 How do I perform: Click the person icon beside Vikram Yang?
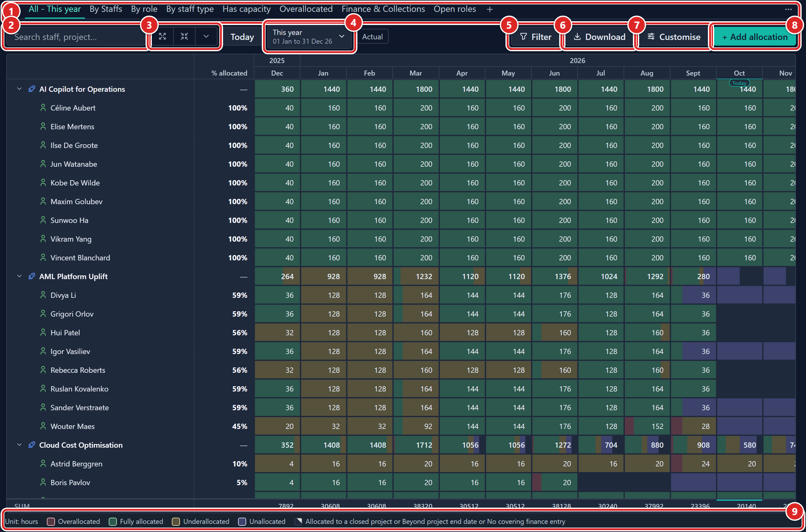tap(43, 239)
